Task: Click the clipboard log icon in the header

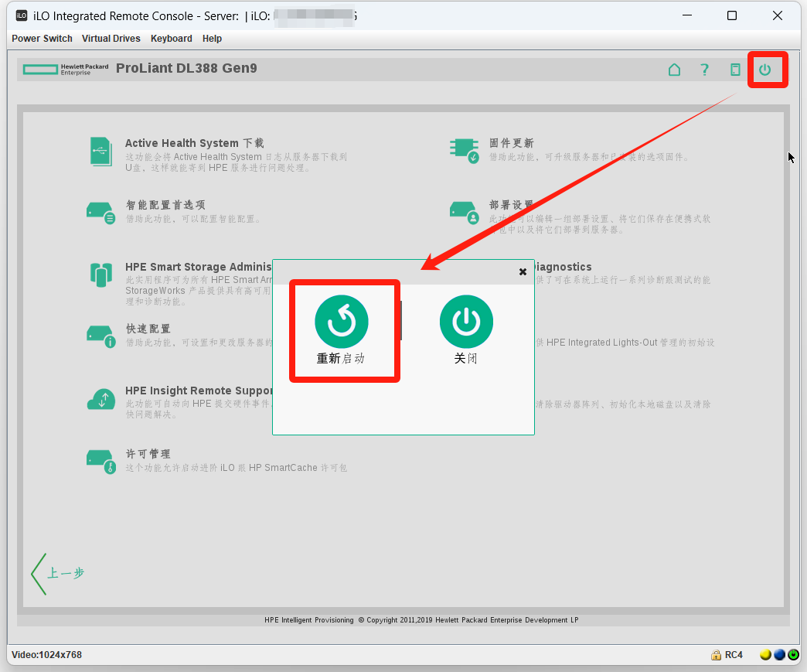Action: (735, 70)
